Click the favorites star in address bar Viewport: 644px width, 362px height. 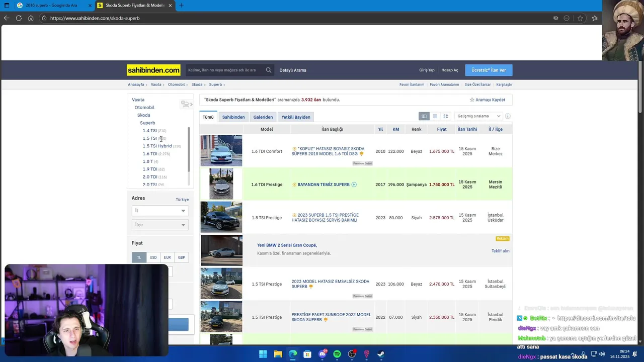tap(580, 18)
